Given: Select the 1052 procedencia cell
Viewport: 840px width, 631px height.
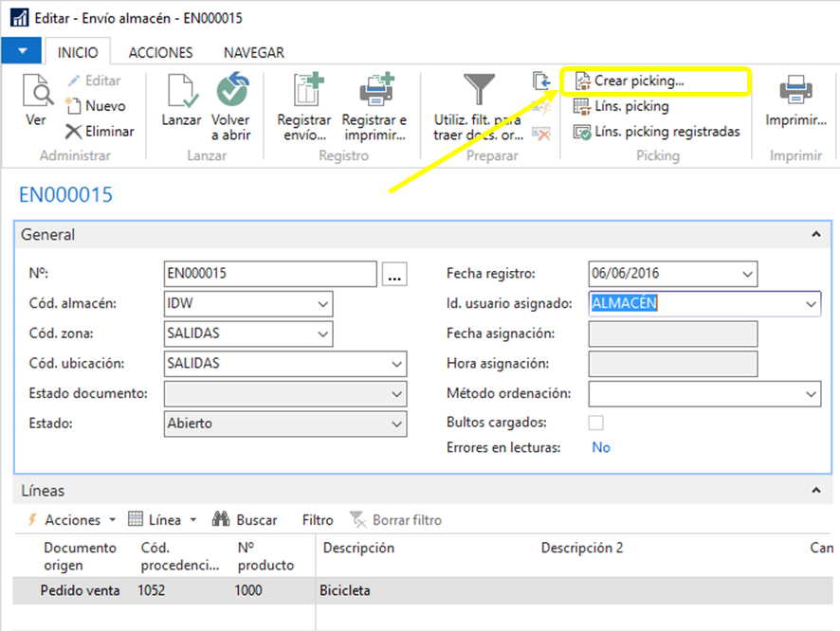Looking at the screenshot, I should (x=152, y=590).
